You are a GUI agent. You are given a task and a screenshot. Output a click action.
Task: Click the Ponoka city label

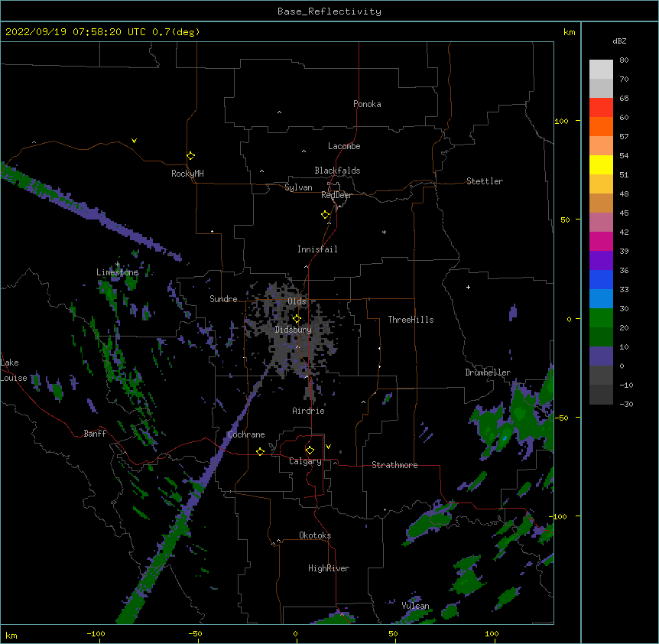tap(367, 104)
